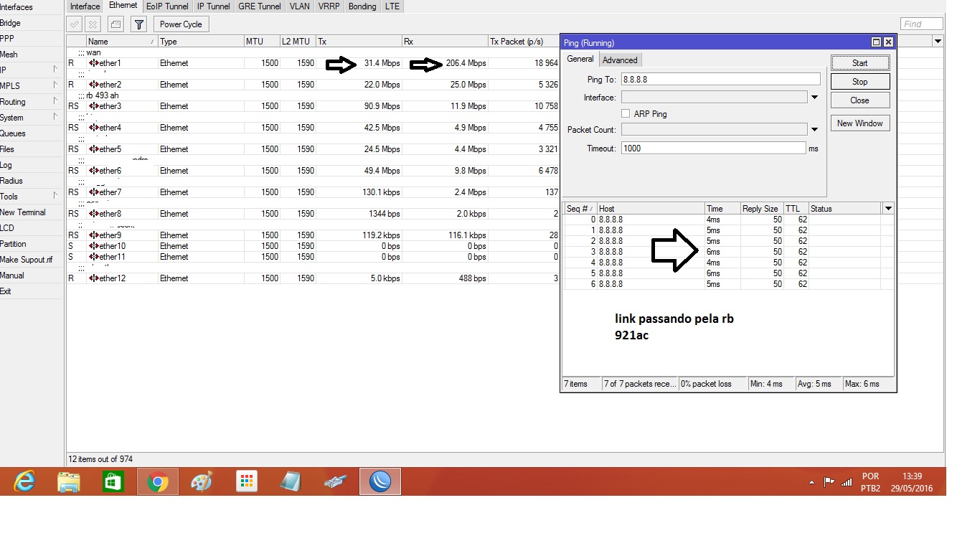Click the POR PTB2 language indicator
The width and height of the screenshot is (980, 551).
tap(871, 483)
